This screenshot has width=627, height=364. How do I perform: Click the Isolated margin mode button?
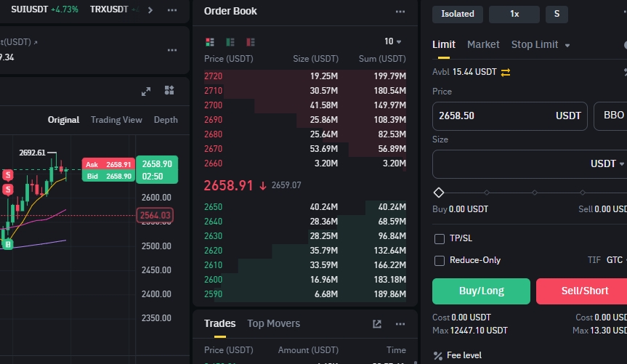(x=458, y=14)
